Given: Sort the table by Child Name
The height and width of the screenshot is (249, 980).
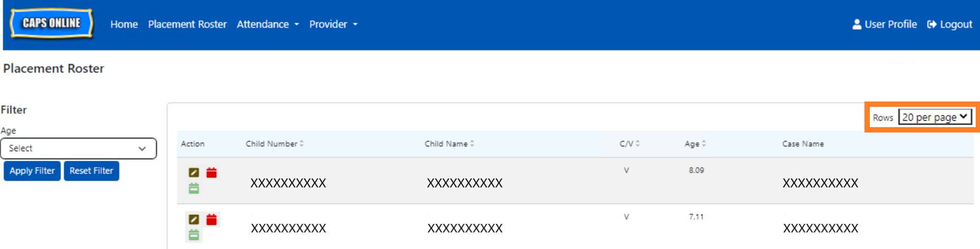Looking at the screenshot, I should tap(449, 144).
